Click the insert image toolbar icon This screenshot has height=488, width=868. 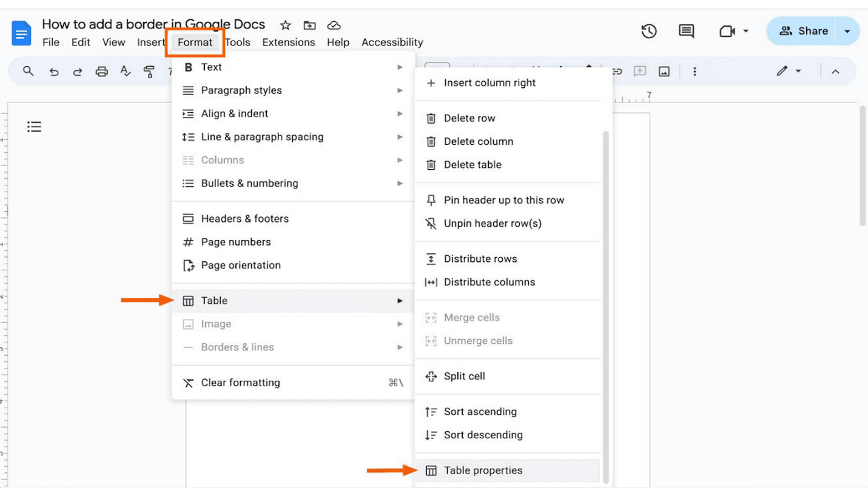pyautogui.click(x=664, y=72)
